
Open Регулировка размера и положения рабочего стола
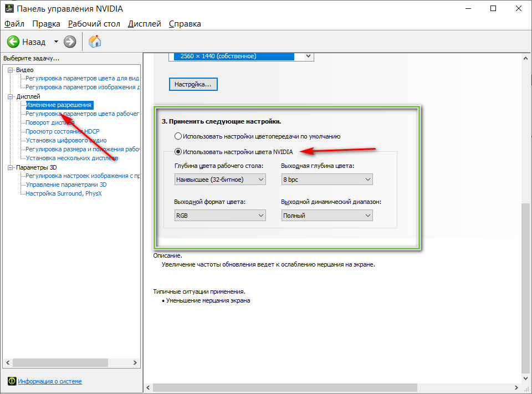[83, 149]
